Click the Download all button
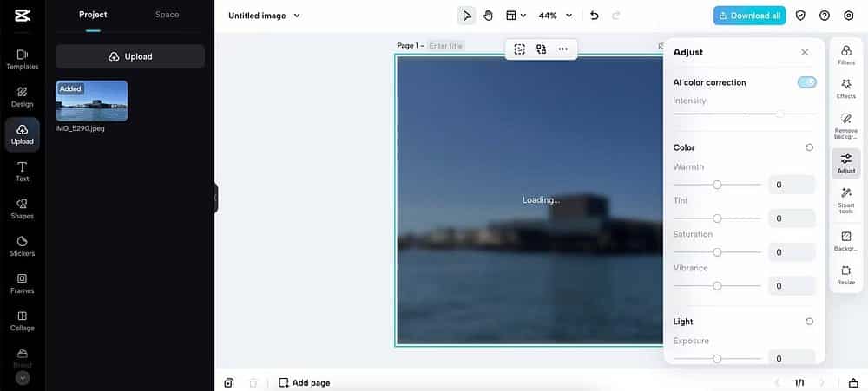 click(749, 16)
